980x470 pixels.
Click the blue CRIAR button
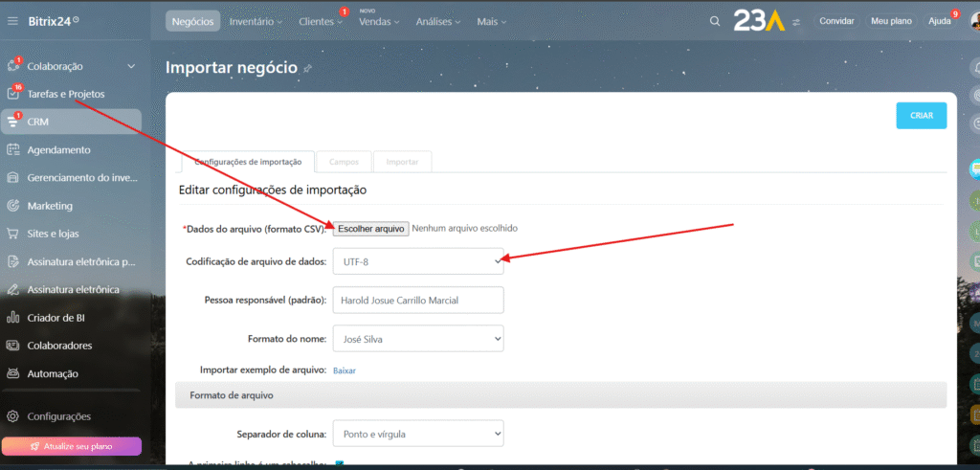point(921,115)
